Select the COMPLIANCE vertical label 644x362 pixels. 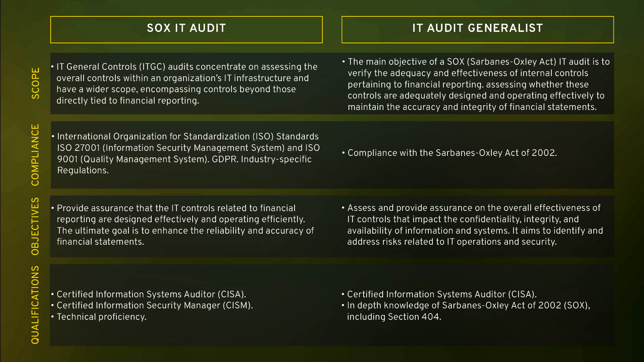coord(36,155)
